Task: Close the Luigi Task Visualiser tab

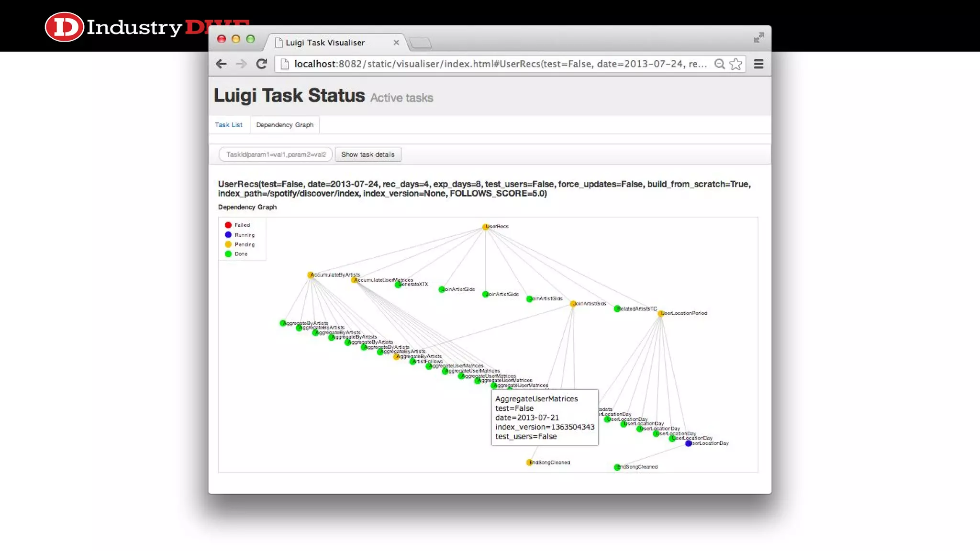Action: point(396,43)
